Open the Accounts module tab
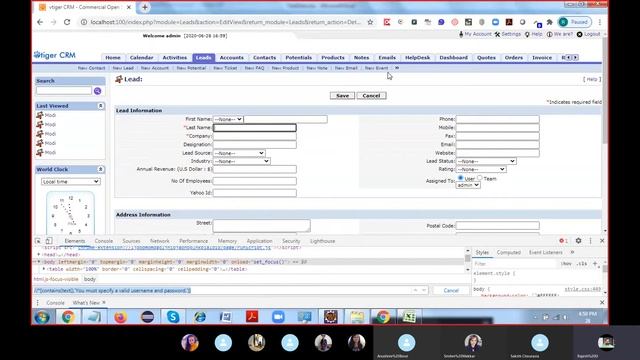The width and height of the screenshot is (640, 360). coord(231,58)
